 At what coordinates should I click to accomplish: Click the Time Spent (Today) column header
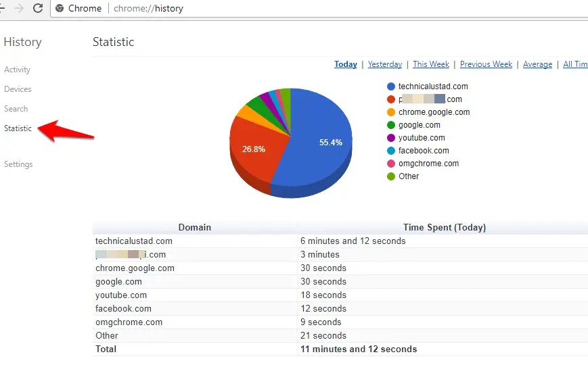coord(445,228)
